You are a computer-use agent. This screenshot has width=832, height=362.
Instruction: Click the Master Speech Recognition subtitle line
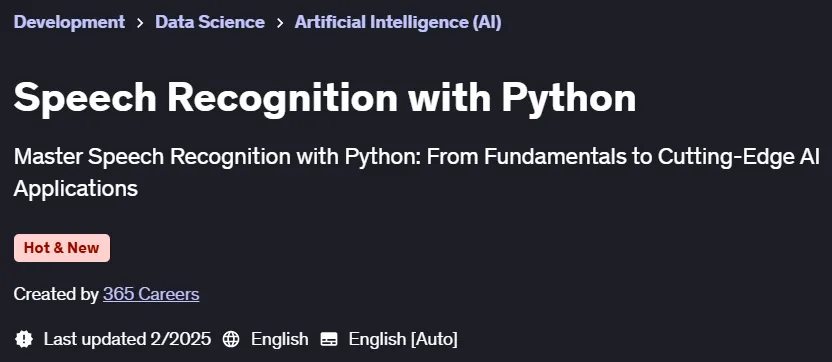[417, 157]
